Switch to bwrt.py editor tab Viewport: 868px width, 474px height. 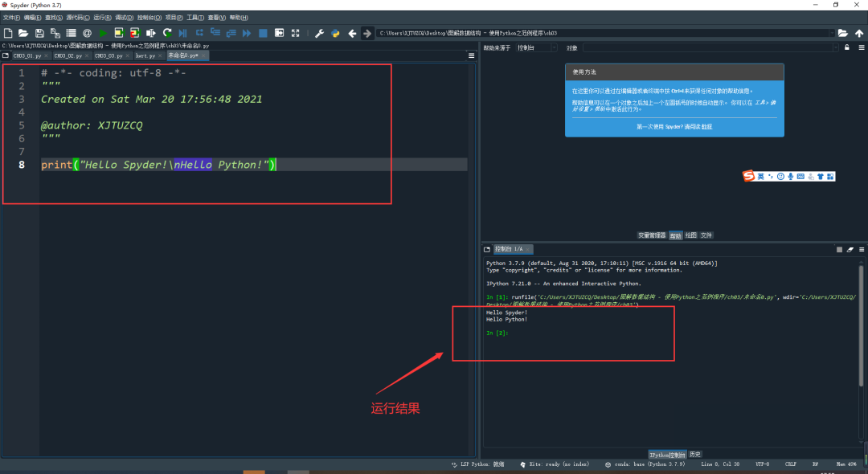click(145, 56)
